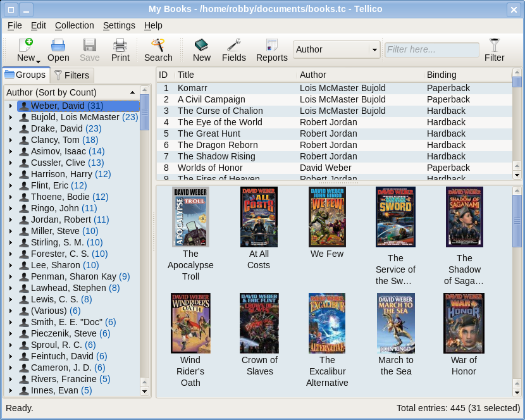Select The Eye of the World row
Viewport: 525px width, 420px height.
[x=334, y=122]
